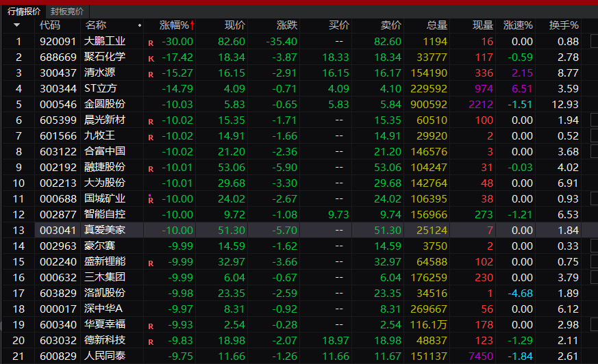Click the R marker beside 大鹏工业

click(151, 43)
